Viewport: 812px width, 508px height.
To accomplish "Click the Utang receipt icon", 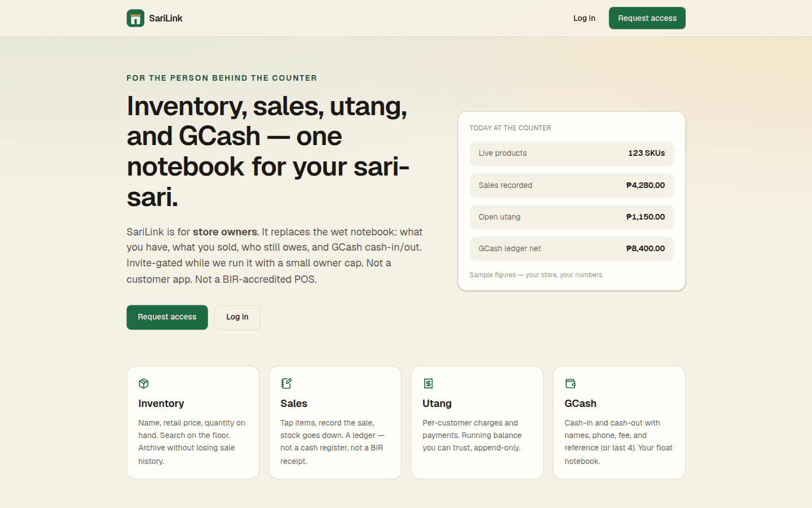I will pyautogui.click(x=428, y=384).
